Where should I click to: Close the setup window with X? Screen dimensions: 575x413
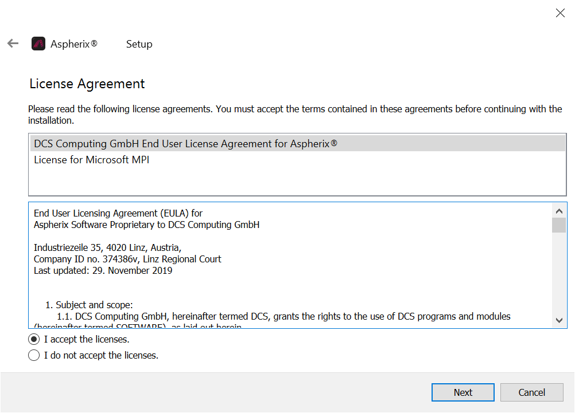pyautogui.click(x=560, y=13)
